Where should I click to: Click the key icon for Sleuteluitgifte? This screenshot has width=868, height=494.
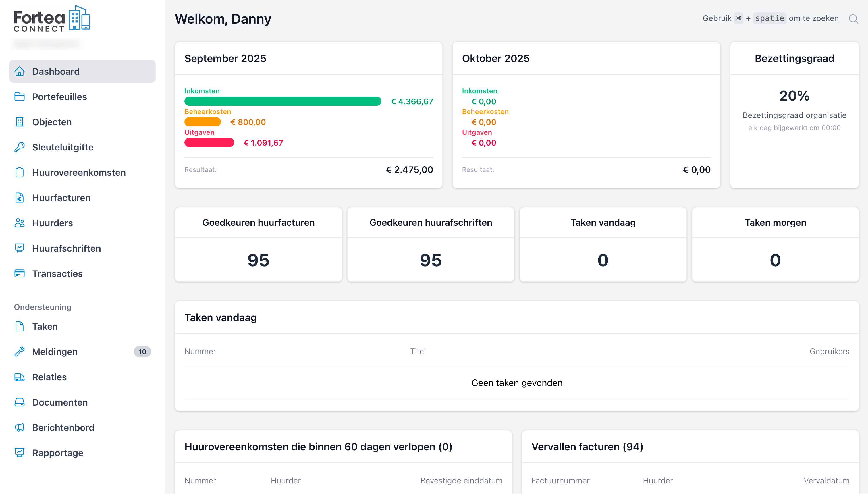[x=19, y=147]
